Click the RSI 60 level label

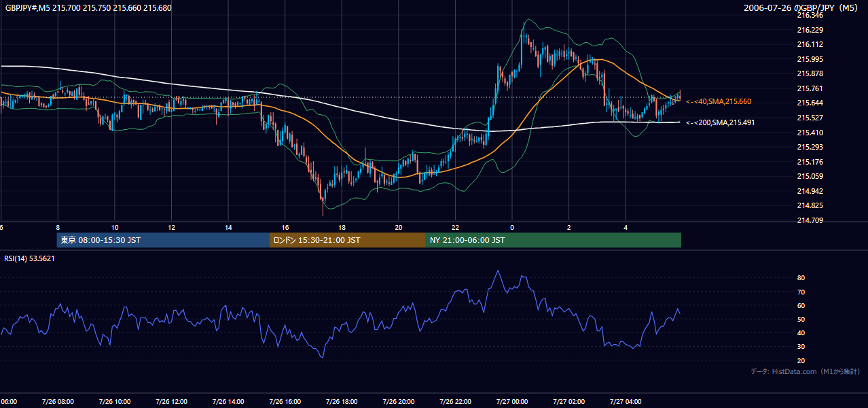pyautogui.click(x=801, y=305)
